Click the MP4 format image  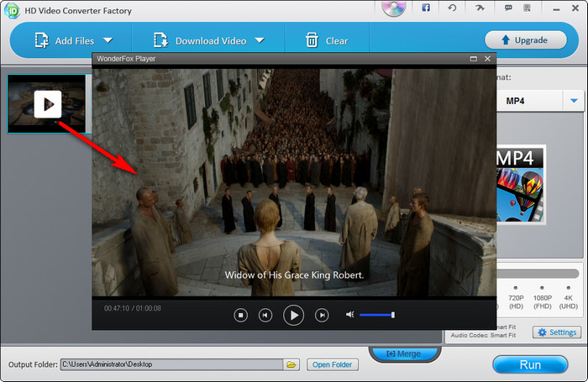click(x=521, y=185)
